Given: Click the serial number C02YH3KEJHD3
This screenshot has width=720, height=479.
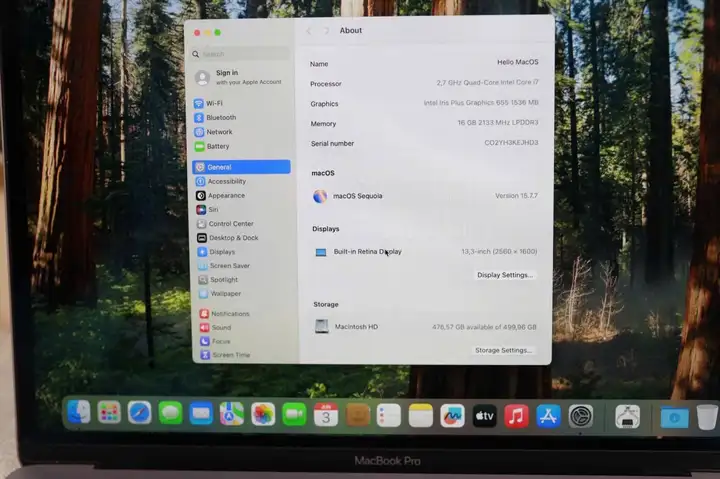Looking at the screenshot, I should (511, 143).
